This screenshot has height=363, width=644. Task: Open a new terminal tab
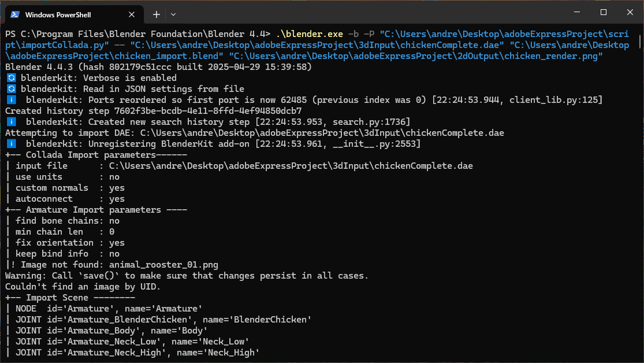click(157, 14)
